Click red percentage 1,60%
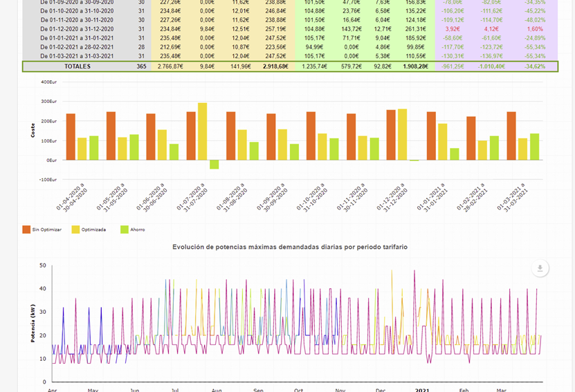This screenshot has height=392, width=575. [535, 29]
